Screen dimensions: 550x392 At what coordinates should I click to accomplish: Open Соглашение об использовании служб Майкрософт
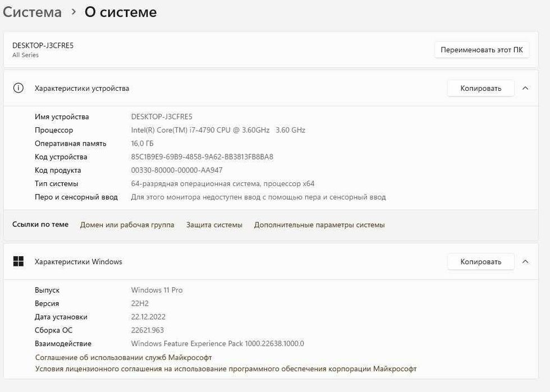[x=123, y=357]
